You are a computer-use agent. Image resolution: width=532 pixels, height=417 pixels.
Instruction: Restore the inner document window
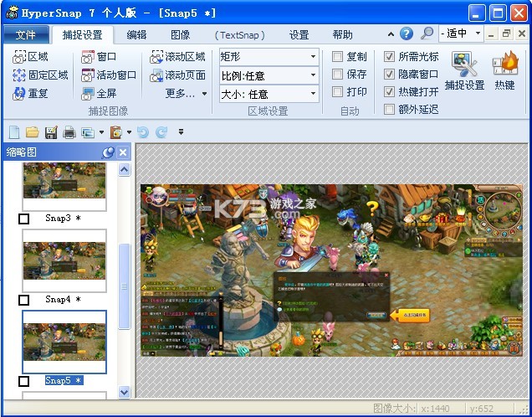tap(507, 34)
